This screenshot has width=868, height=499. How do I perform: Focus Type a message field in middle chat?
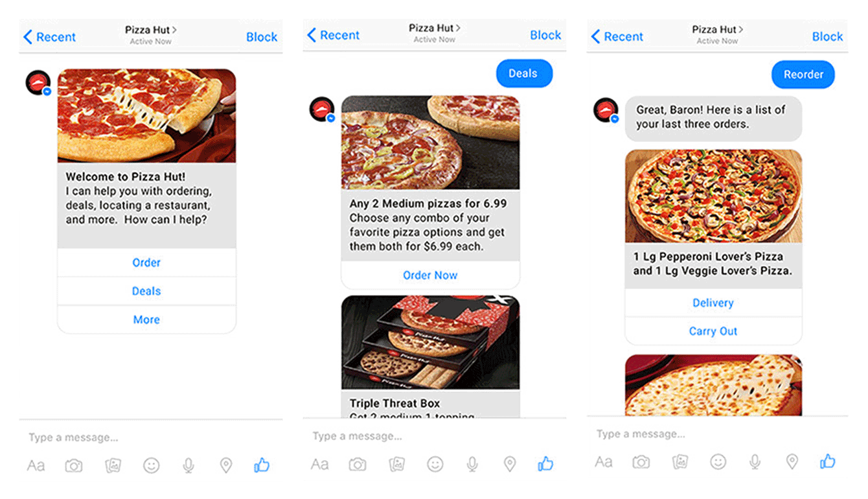[x=434, y=436]
